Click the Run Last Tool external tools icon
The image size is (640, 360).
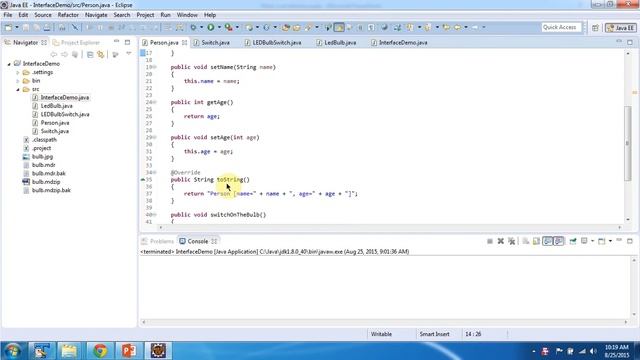coord(229,27)
